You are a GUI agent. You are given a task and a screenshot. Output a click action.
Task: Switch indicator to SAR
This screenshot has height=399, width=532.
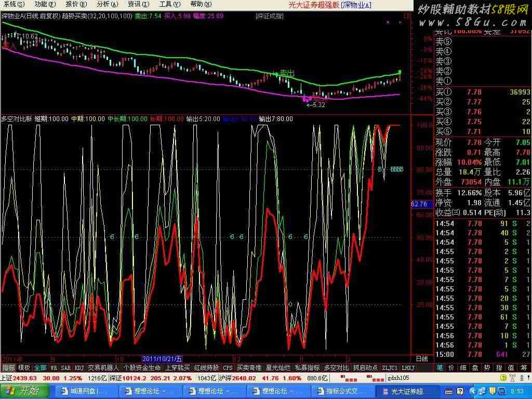pyautogui.click(x=65, y=367)
